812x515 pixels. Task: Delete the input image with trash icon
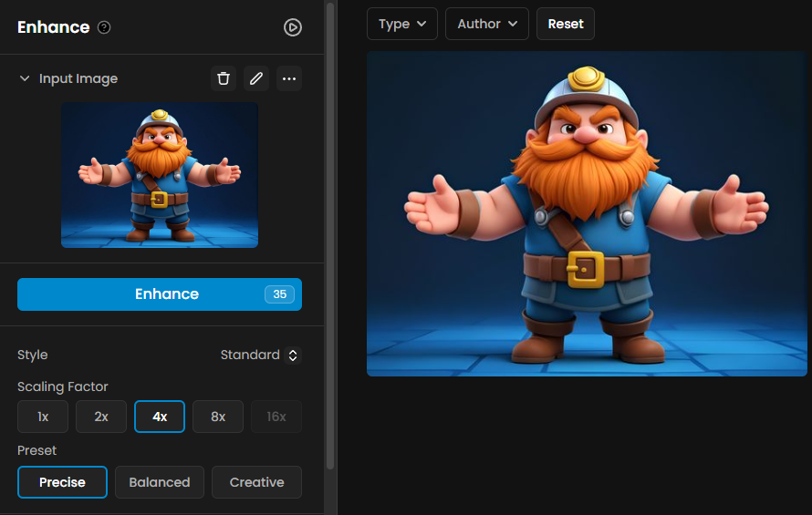224,78
